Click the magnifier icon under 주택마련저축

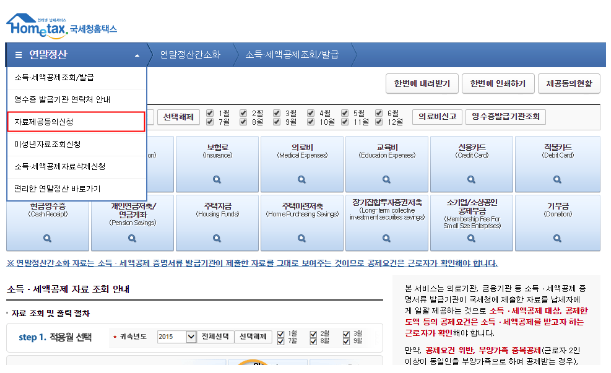point(302,238)
